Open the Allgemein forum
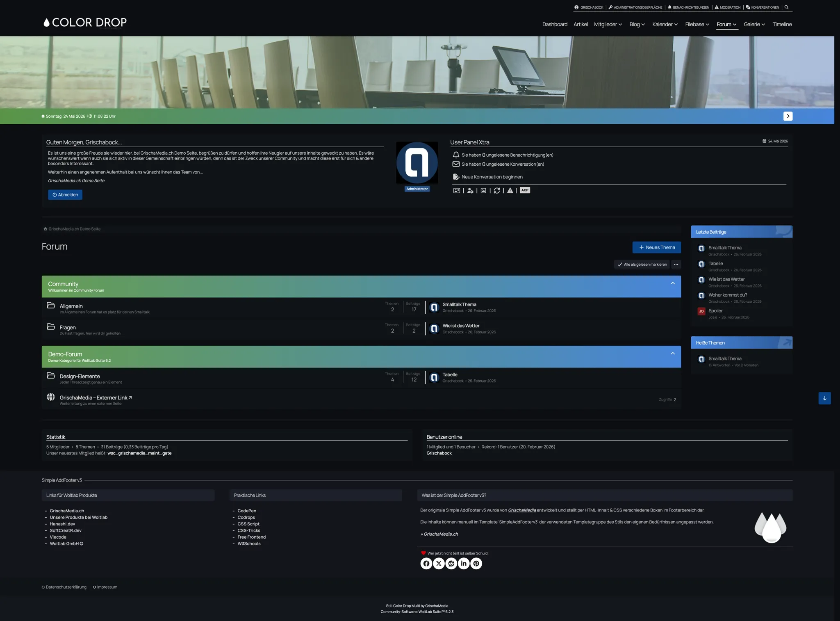The image size is (840, 621). [x=71, y=306]
